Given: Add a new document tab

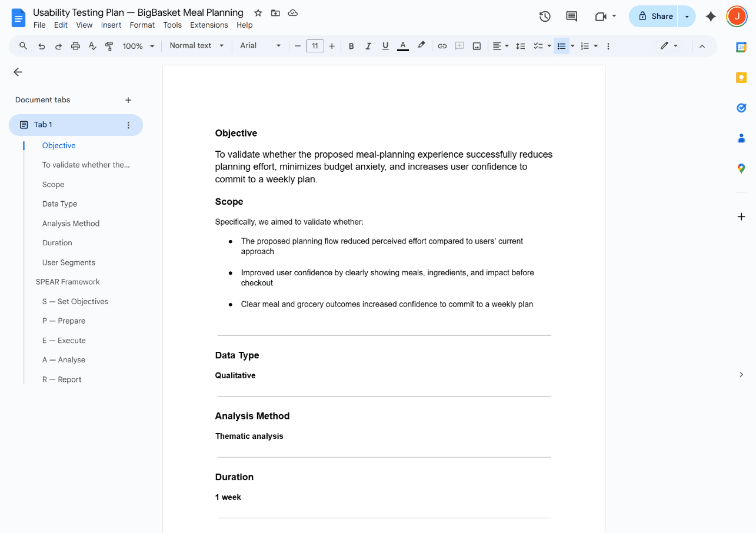Looking at the screenshot, I should click(x=128, y=100).
